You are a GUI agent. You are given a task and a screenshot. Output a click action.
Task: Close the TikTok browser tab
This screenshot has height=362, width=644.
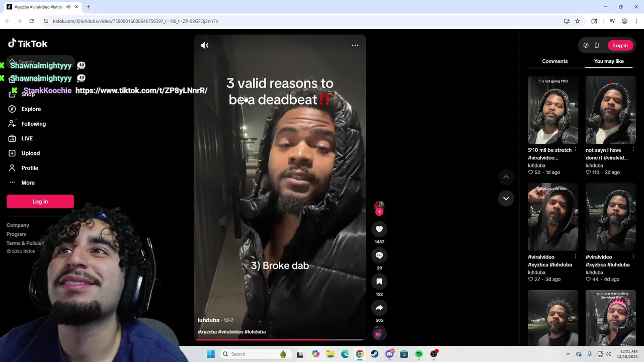76,7
